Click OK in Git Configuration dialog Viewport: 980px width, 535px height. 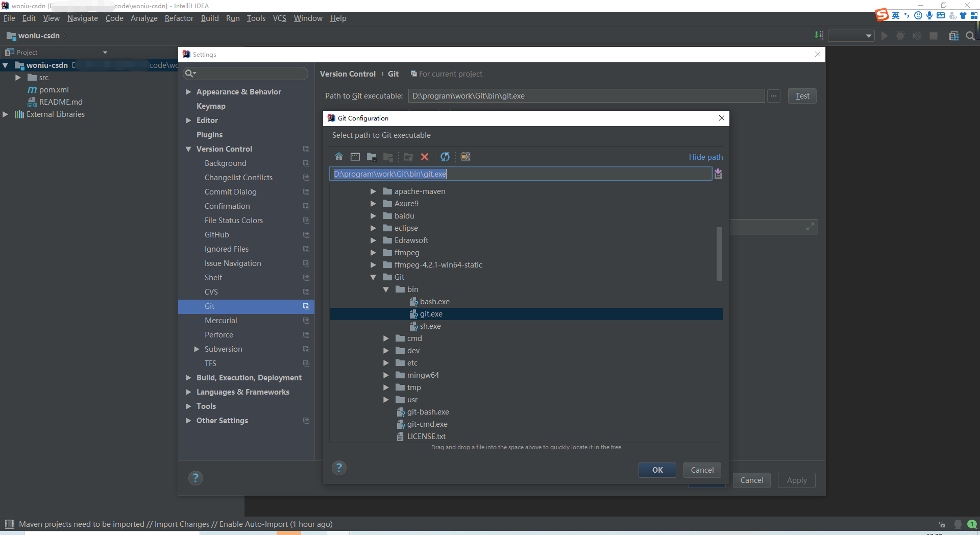click(x=657, y=470)
